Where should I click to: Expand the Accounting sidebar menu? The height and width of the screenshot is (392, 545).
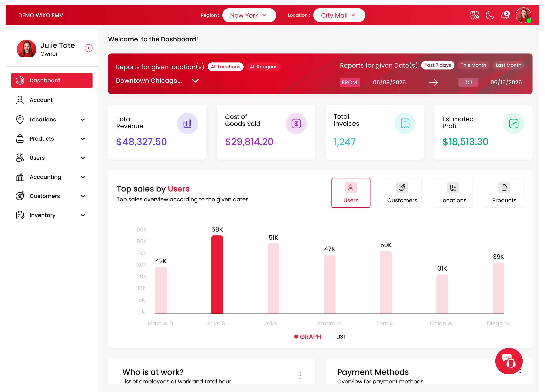click(83, 177)
